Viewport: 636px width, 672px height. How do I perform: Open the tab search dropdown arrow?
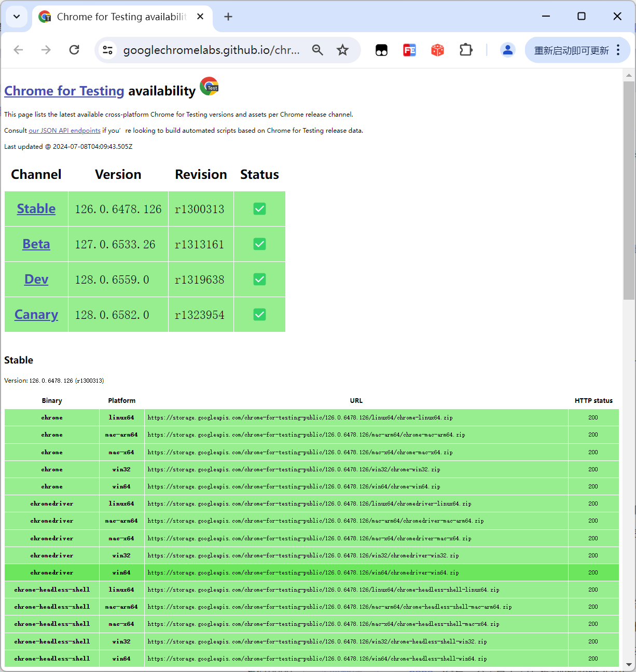click(x=17, y=17)
